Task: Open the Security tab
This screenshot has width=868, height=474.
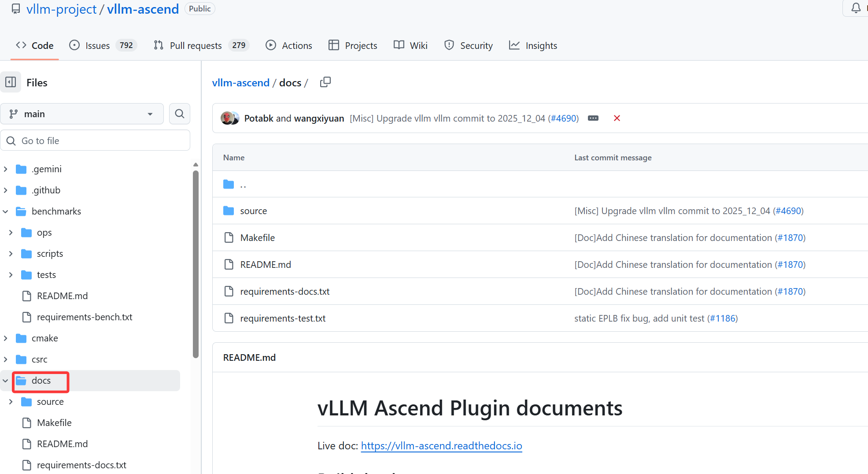Action: (x=469, y=45)
